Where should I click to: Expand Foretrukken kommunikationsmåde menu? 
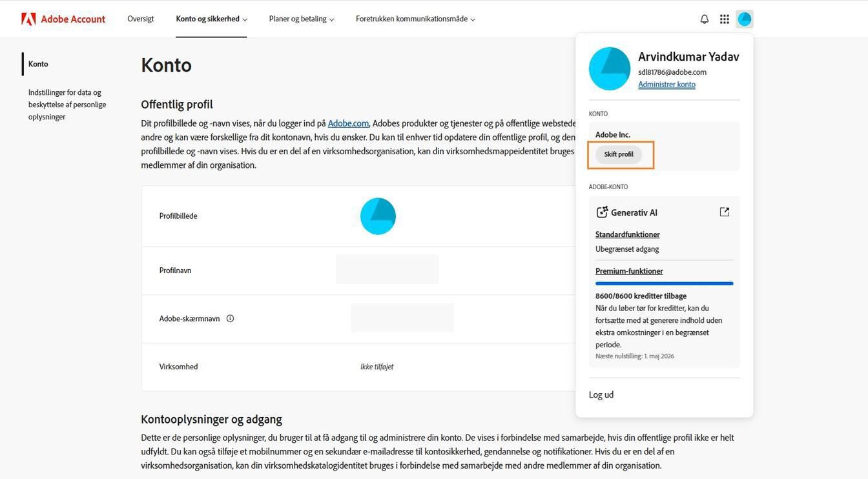click(415, 19)
